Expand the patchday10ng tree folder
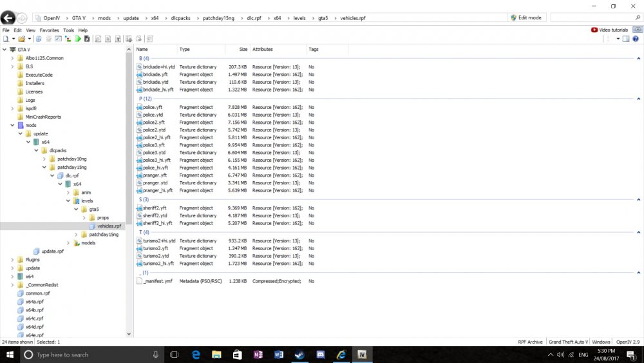 coord(44,159)
